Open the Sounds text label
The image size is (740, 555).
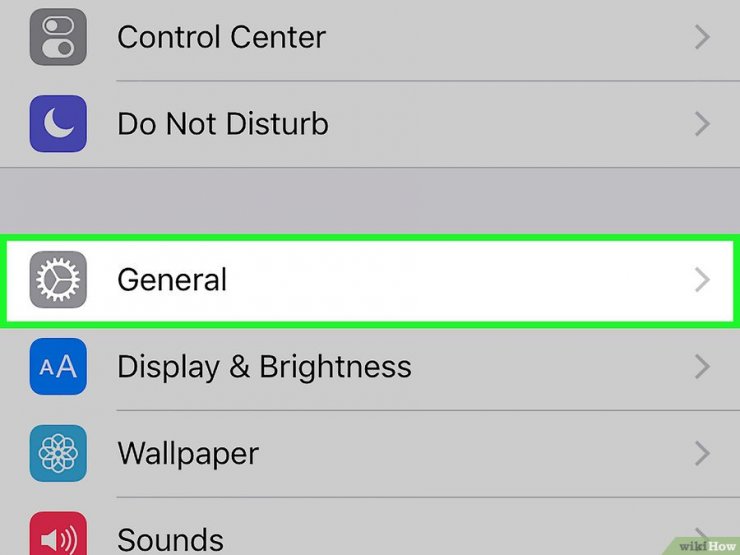(170, 539)
